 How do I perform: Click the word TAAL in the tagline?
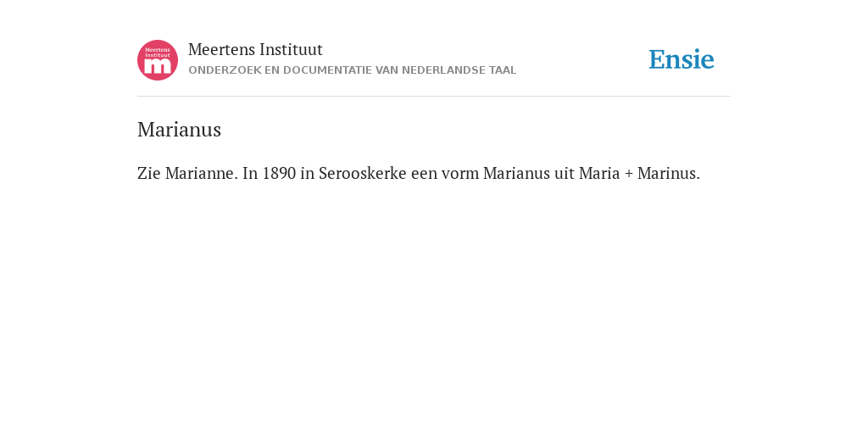[503, 70]
